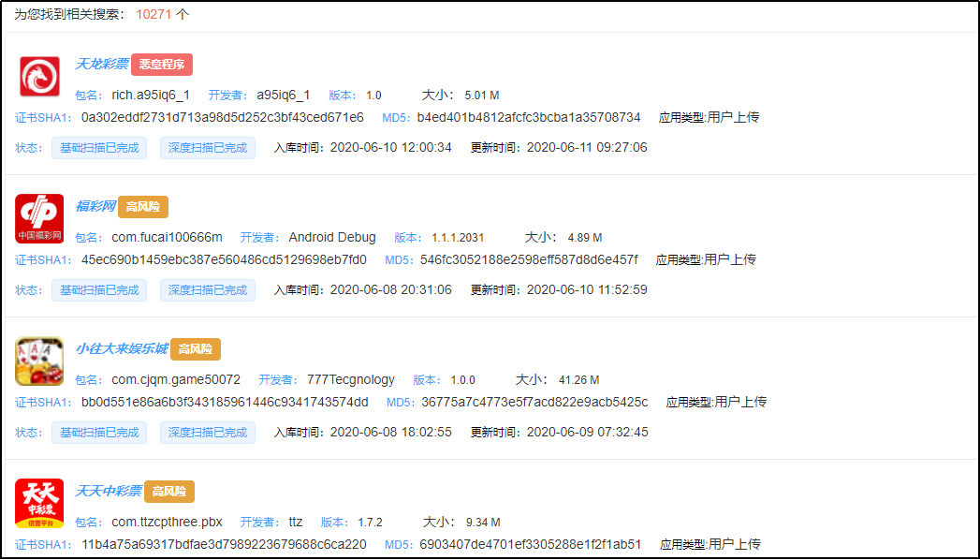
Task: Click SHA1 value 11b4a75a69317bdfae3d7989223679688c6ca220
Action: point(224,544)
